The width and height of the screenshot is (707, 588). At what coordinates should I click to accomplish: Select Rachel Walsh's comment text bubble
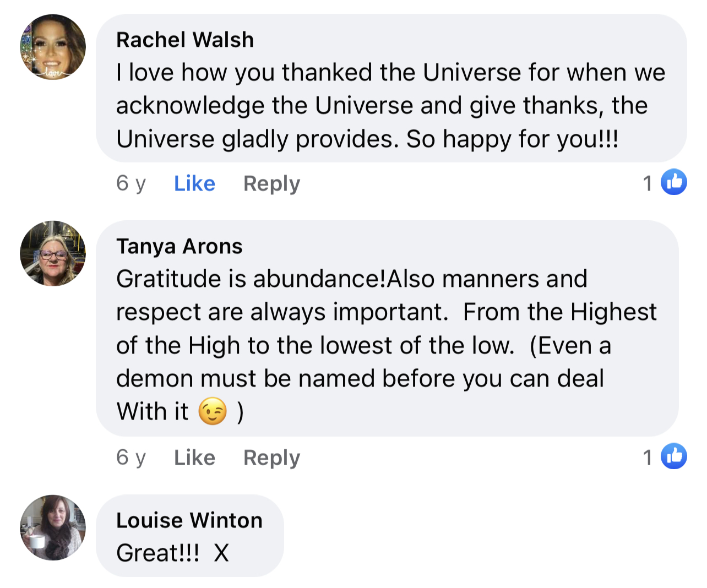coord(391,88)
